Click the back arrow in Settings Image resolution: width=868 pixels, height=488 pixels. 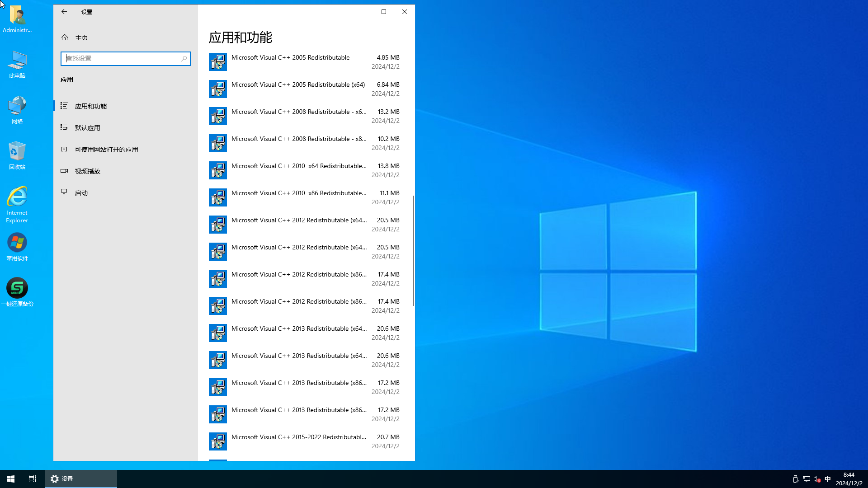click(x=64, y=12)
